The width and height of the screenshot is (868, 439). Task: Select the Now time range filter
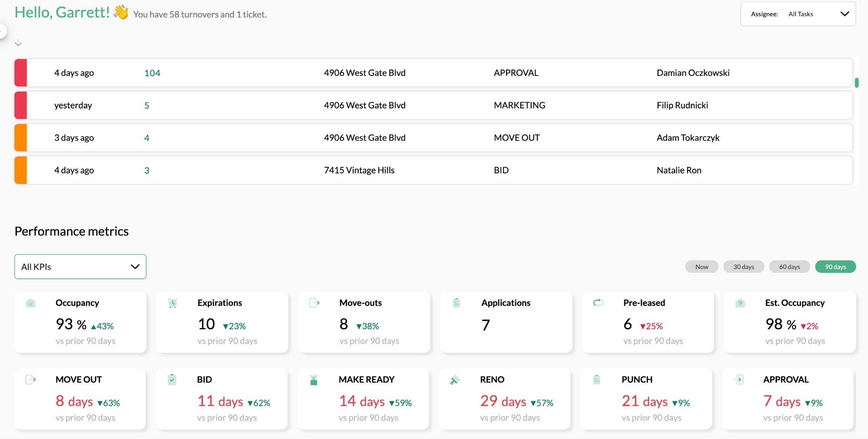click(x=701, y=266)
